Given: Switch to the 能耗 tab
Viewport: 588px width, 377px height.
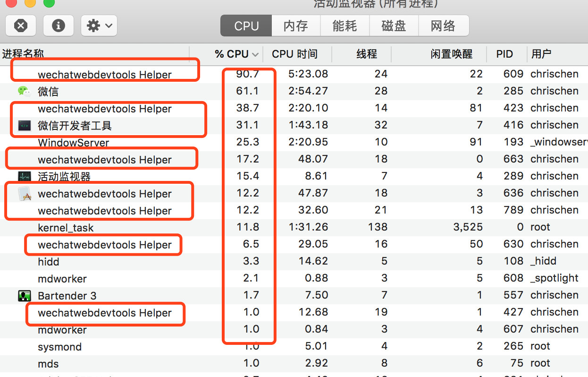Looking at the screenshot, I should (345, 26).
